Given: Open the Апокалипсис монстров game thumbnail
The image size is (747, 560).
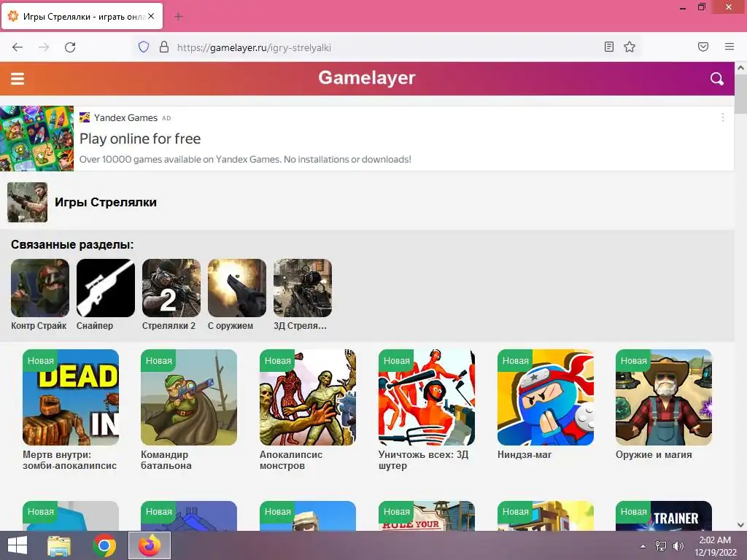Looking at the screenshot, I should (308, 397).
